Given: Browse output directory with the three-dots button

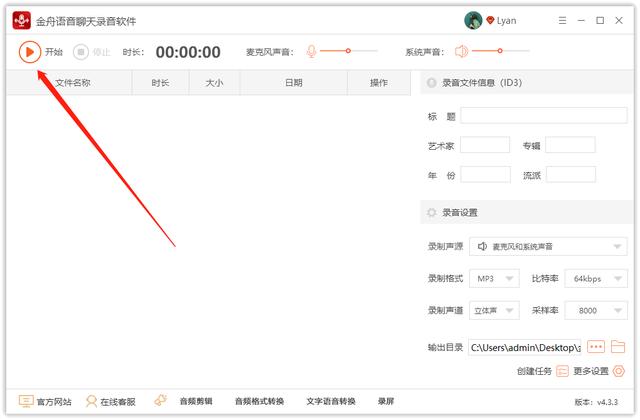Looking at the screenshot, I should (596, 347).
